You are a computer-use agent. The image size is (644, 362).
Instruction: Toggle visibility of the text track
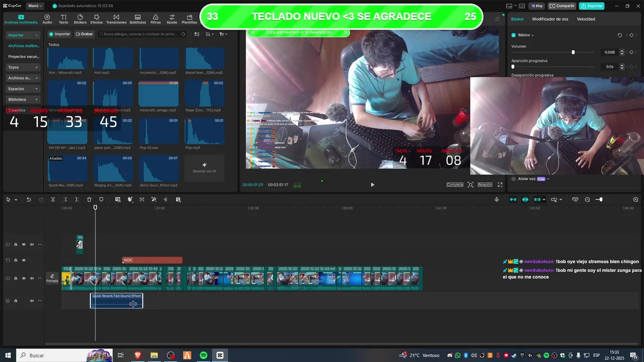point(24,260)
